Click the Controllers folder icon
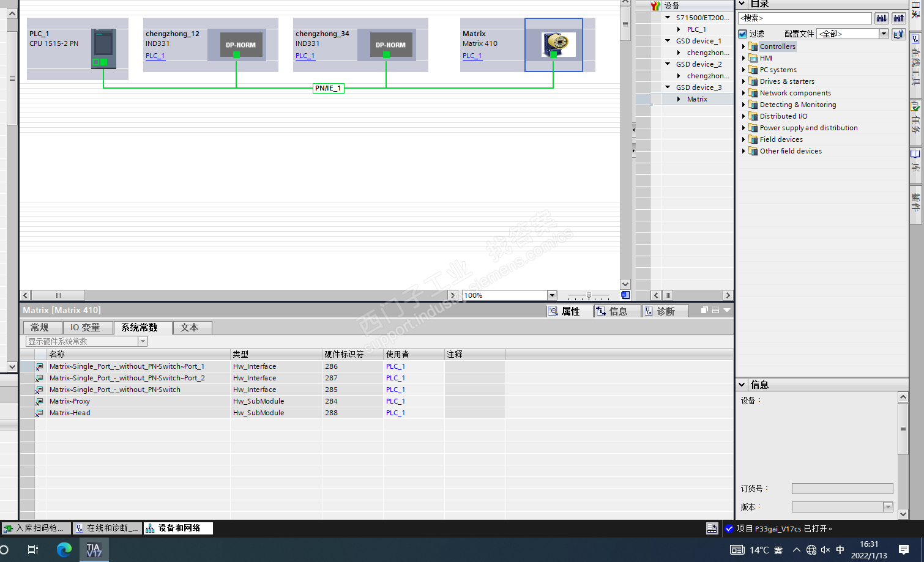The image size is (924, 562). coord(754,46)
